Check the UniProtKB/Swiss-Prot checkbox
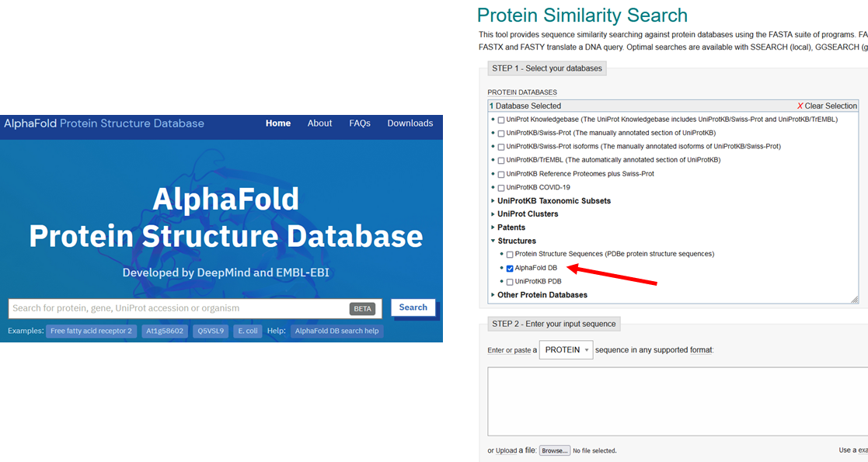The height and width of the screenshot is (462, 868). [501, 134]
